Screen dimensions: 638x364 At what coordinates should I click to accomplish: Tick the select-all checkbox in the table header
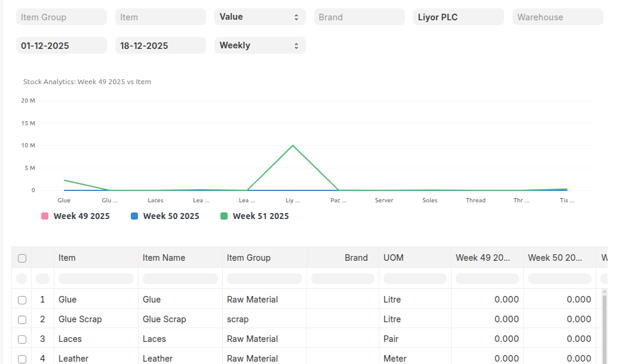[22, 258]
